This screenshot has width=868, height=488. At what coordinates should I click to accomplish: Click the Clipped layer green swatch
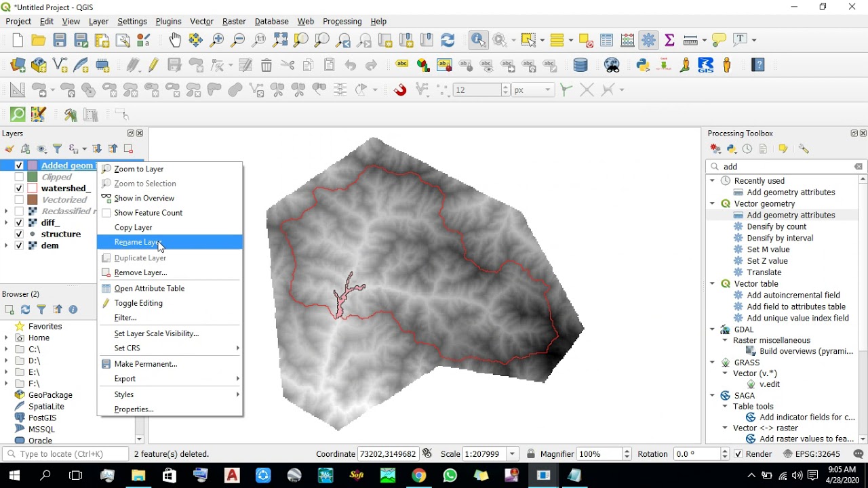coord(32,177)
